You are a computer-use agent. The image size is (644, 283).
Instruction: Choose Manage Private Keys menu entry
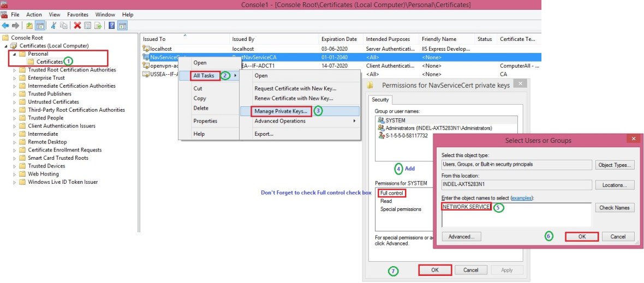(x=281, y=111)
